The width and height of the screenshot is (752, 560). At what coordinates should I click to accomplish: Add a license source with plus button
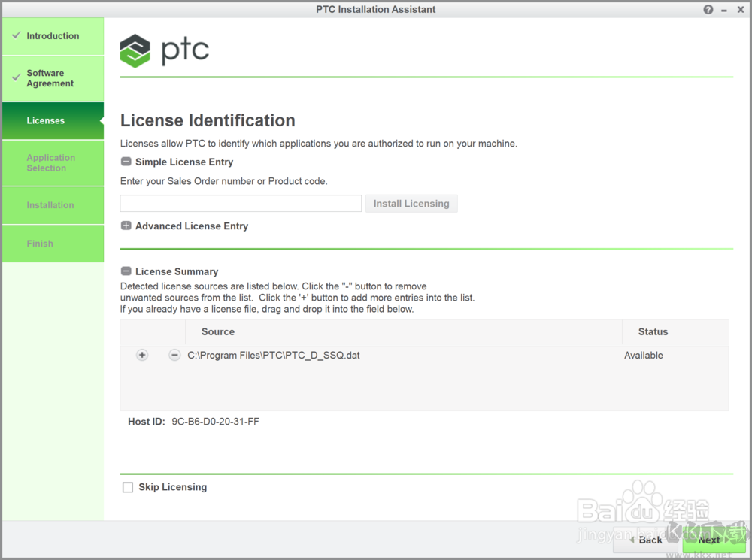click(x=142, y=356)
